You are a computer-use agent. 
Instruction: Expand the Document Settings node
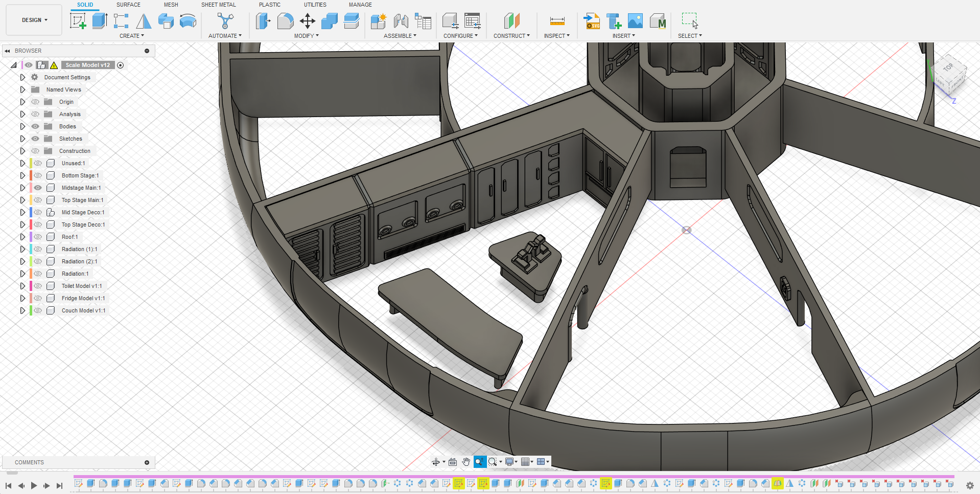pos(22,77)
